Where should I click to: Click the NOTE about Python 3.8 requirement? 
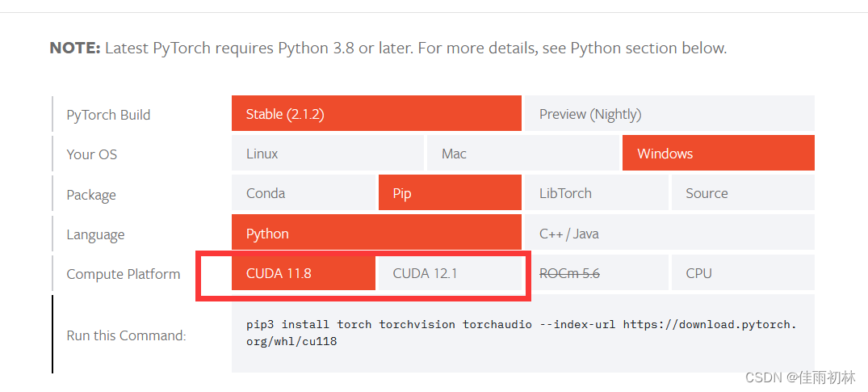click(x=388, y=48)
